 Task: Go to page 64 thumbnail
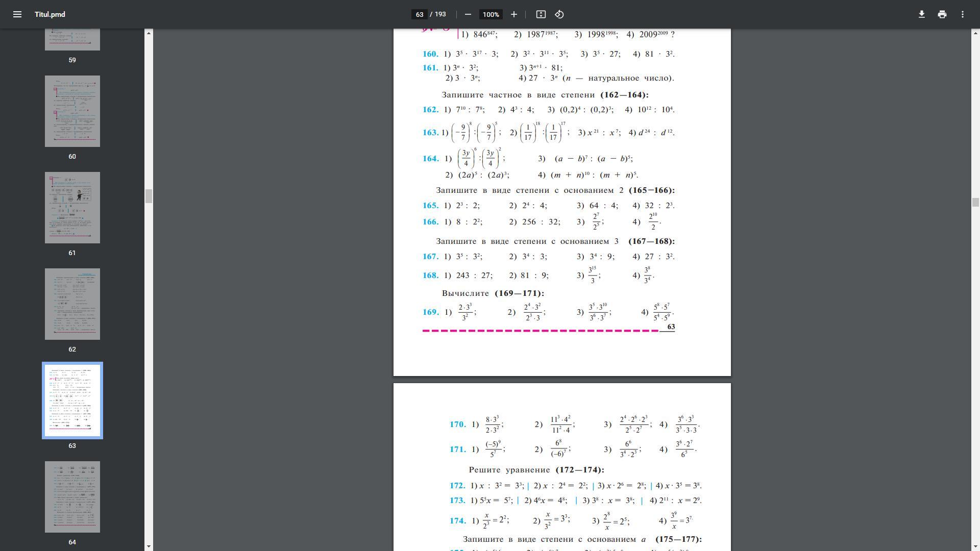(72, 497)
